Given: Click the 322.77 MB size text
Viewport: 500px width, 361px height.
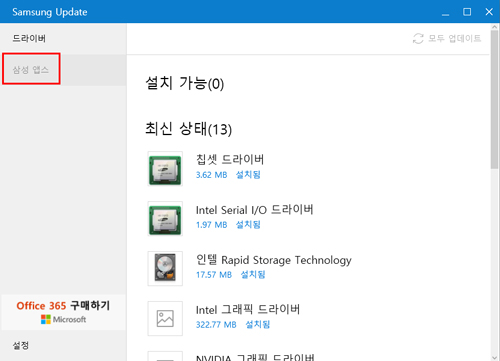Looking at the screenshot, I should tap(216, 324).
